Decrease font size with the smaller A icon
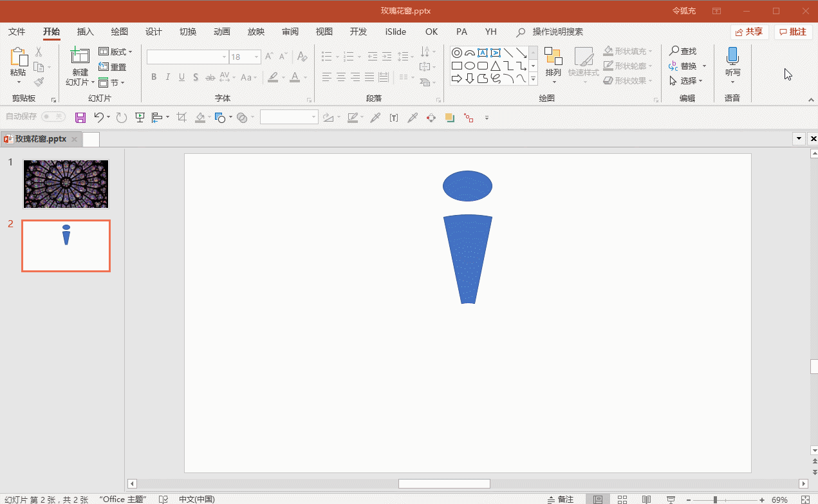This screenshot has width=818, height=504. 284,57
